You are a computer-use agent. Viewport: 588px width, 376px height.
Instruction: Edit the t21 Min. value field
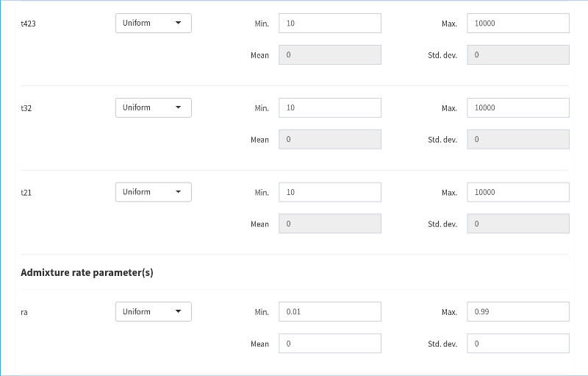point(329,193)
